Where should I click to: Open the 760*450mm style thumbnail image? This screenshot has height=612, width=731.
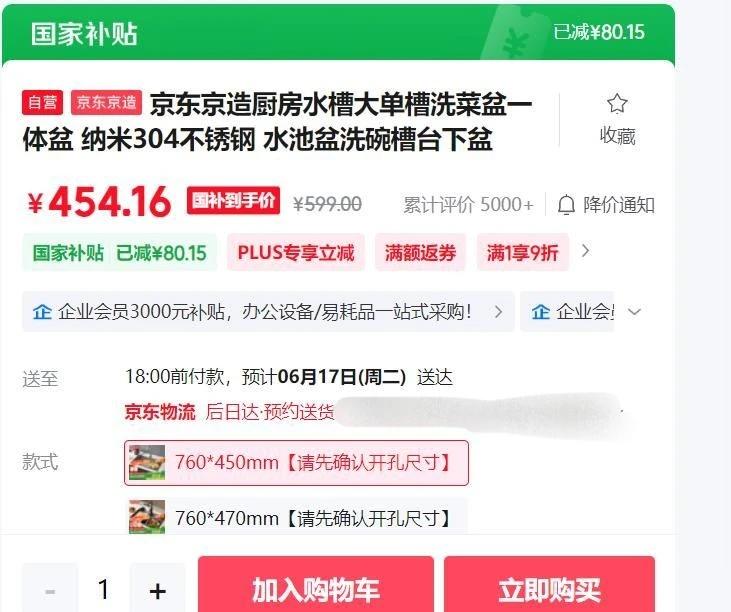pos(147,462)
